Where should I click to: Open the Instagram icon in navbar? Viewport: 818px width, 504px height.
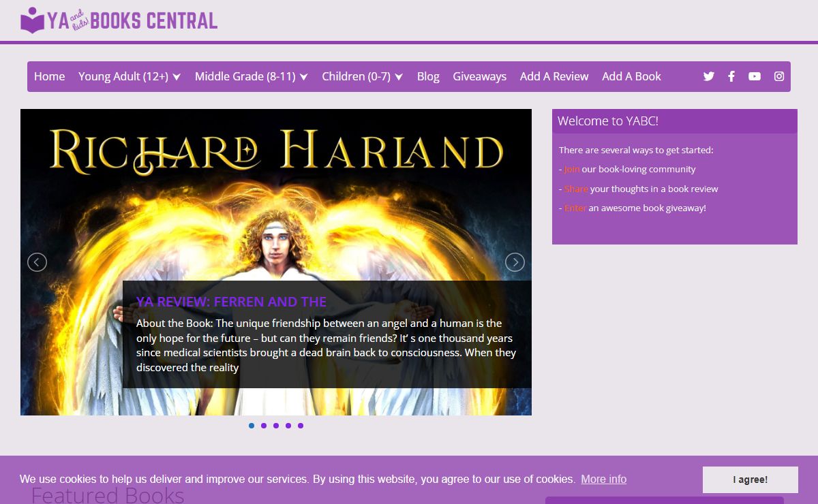[x=779, y=76]
